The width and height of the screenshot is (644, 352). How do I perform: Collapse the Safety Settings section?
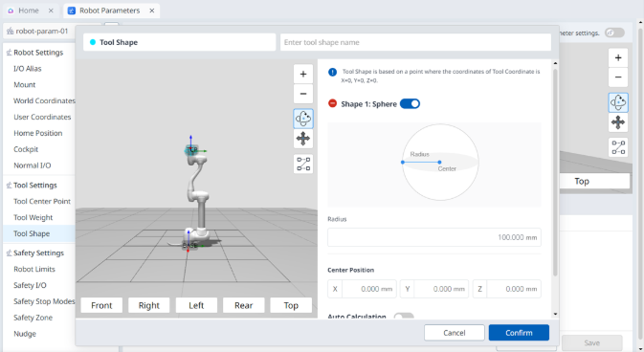pyautogui.click(x=34, y=253)
